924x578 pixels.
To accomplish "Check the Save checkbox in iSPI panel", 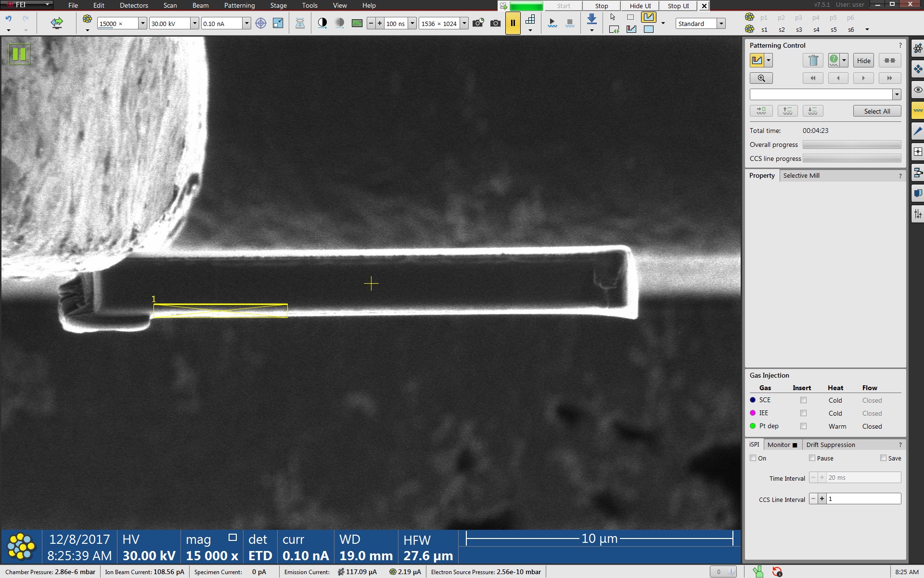I will click(x=883, y=458).
